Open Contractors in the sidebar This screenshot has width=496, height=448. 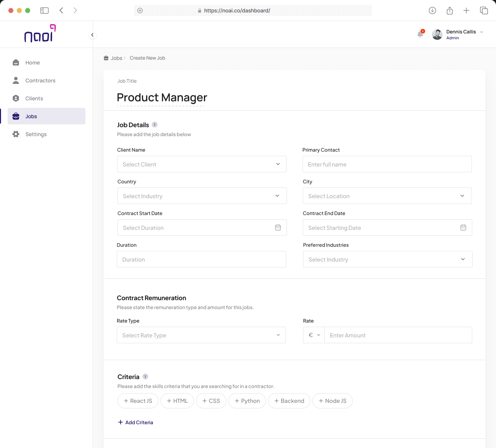[x=46, y=80]
